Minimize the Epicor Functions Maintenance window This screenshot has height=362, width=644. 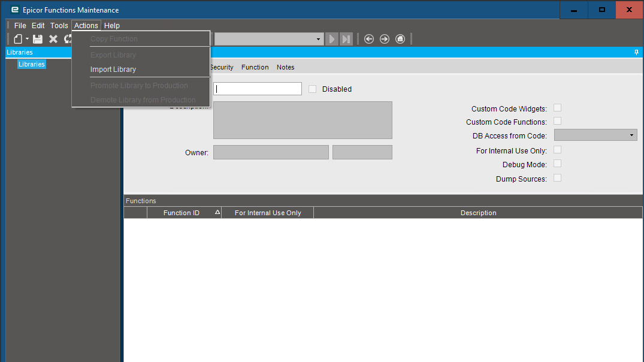pyautogui.click(x=574, y=10)
